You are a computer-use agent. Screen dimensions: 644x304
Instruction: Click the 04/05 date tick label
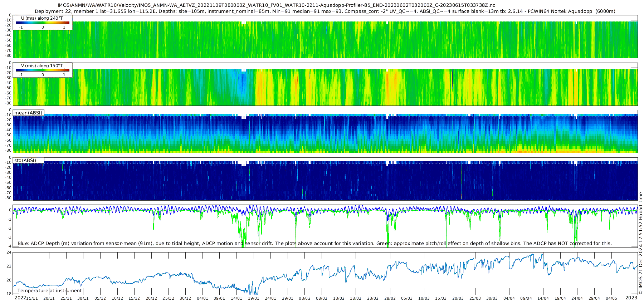click(611, 298)
